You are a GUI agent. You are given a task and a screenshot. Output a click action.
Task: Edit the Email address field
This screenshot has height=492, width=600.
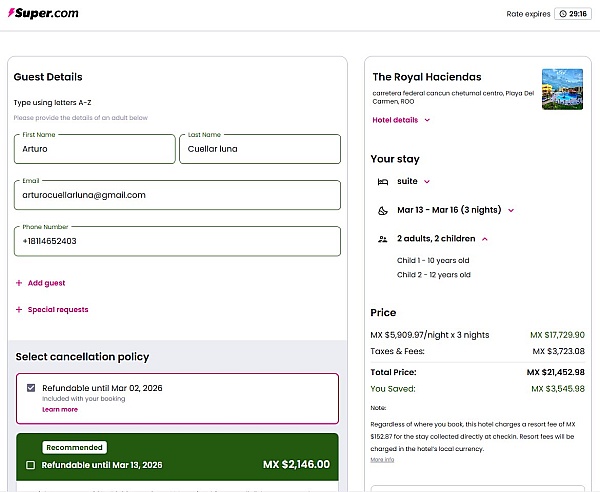tap(177, 195)
